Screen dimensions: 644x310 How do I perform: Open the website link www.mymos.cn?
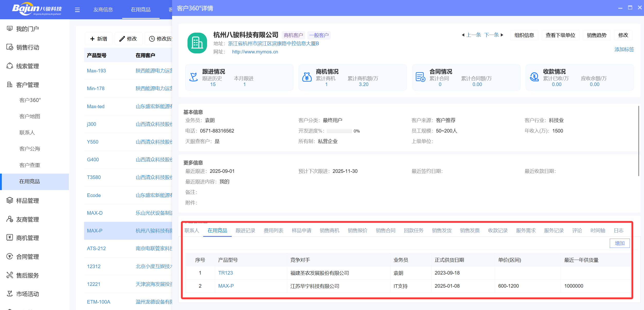(255, 52)
